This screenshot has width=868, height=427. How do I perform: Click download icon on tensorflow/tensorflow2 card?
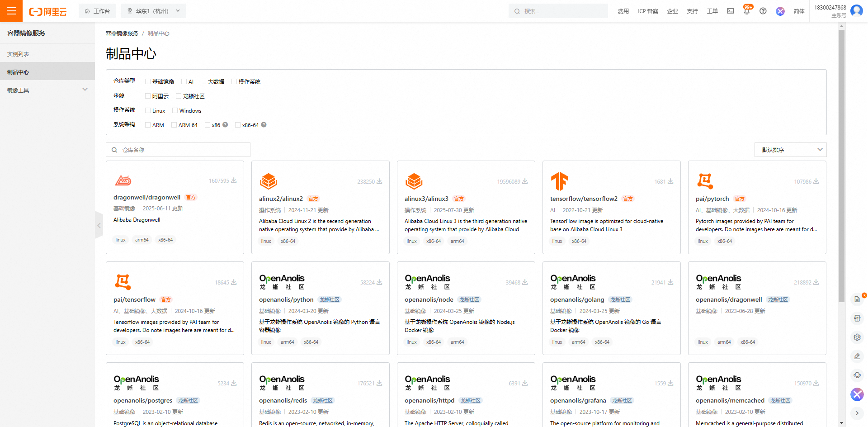pyautogui.click(x=670, y=181)
